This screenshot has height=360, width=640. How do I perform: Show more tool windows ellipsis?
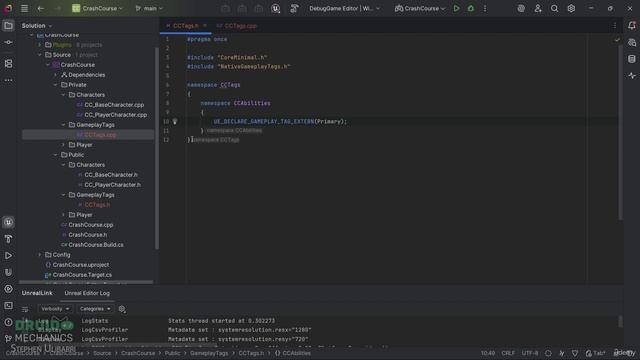[x=8, y=80]
